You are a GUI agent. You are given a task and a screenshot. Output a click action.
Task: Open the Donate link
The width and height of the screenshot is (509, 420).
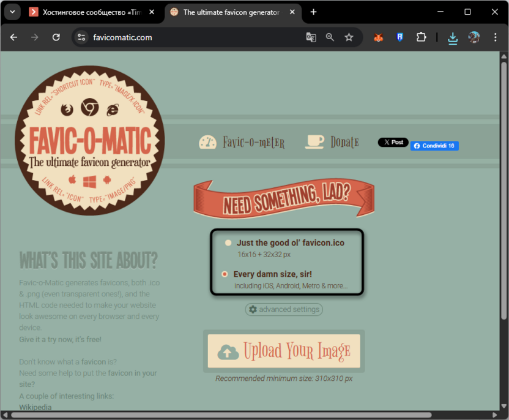pyautogui.click(x=345, y=142)
